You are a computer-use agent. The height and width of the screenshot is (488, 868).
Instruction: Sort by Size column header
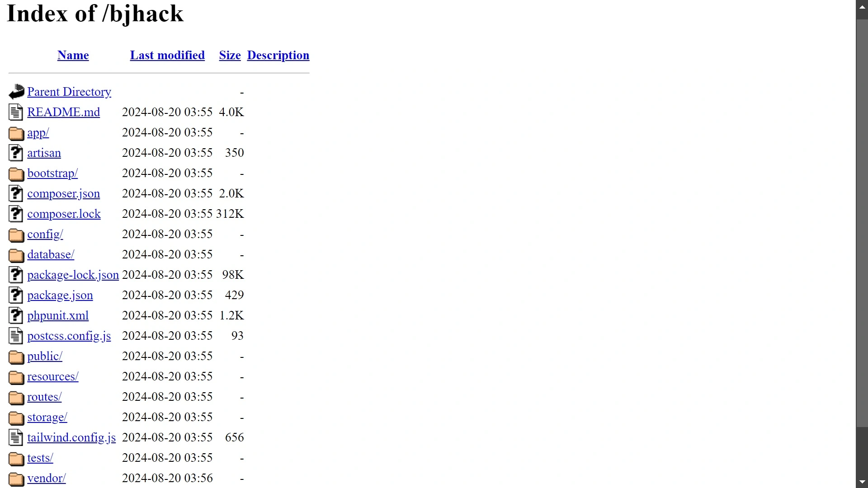(230, 55)
